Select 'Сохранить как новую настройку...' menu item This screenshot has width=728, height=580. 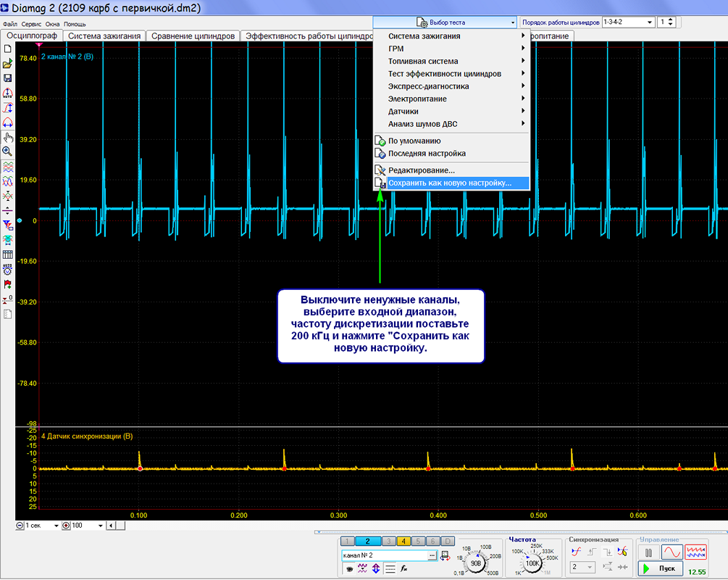pos(451,183)
